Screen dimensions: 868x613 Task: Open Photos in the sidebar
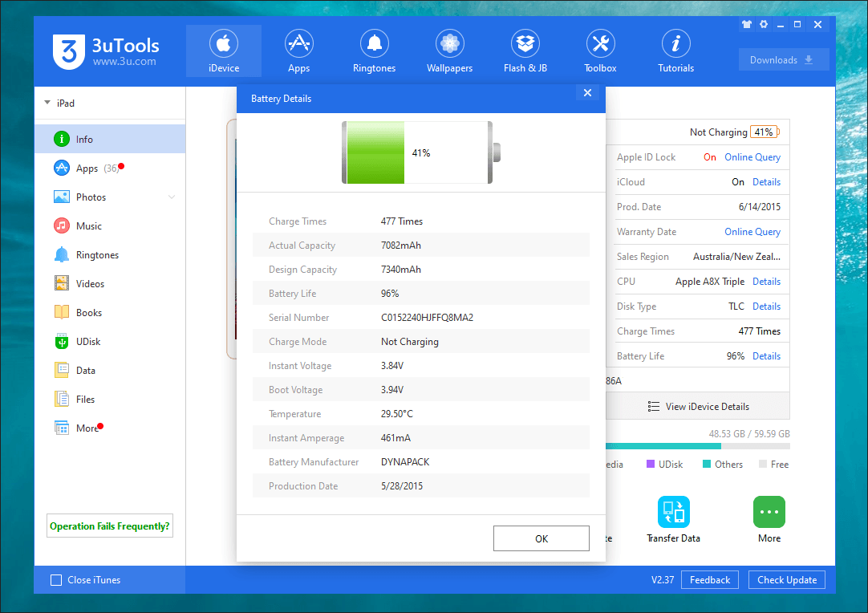[110, 197]
